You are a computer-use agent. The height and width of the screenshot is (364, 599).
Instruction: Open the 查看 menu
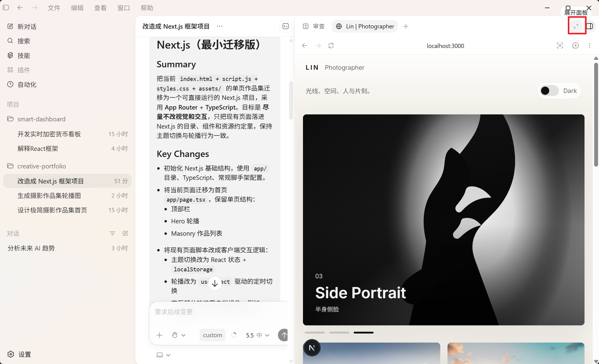click(100, 8)
